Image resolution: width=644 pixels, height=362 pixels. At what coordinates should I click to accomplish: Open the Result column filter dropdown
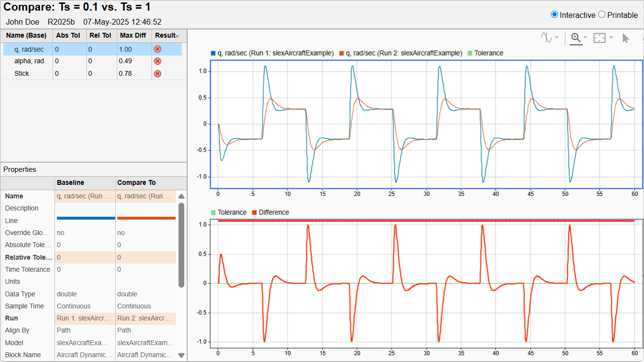[x=178, y=36]
